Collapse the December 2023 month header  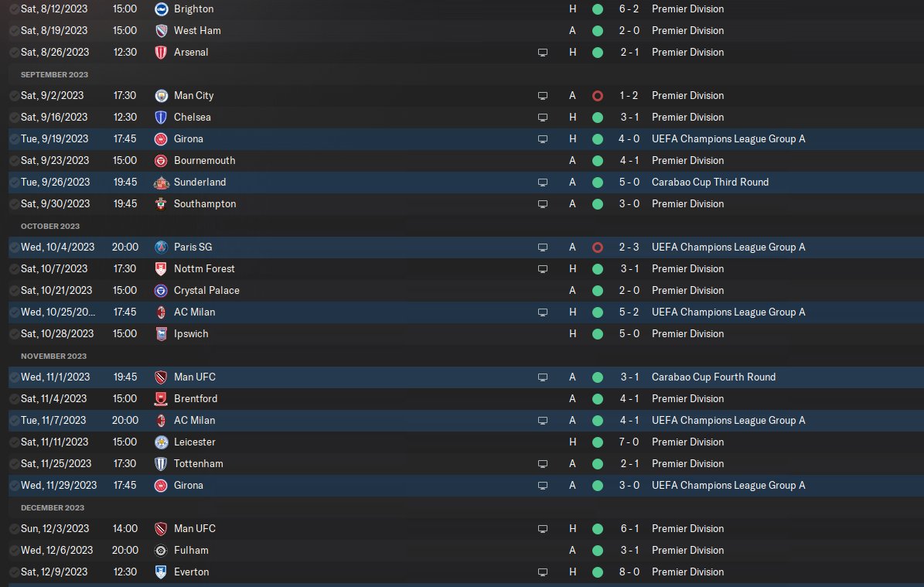click(x=53, y=508)
